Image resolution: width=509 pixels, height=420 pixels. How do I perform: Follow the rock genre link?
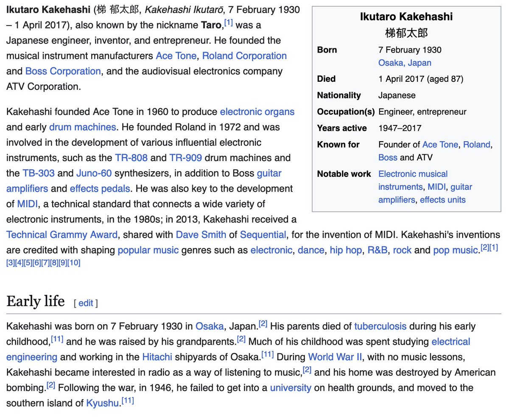tap(402, 250)
